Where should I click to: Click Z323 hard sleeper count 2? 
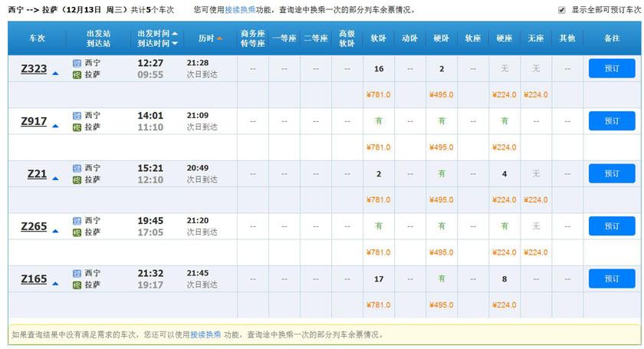click(x=442, y=68)
